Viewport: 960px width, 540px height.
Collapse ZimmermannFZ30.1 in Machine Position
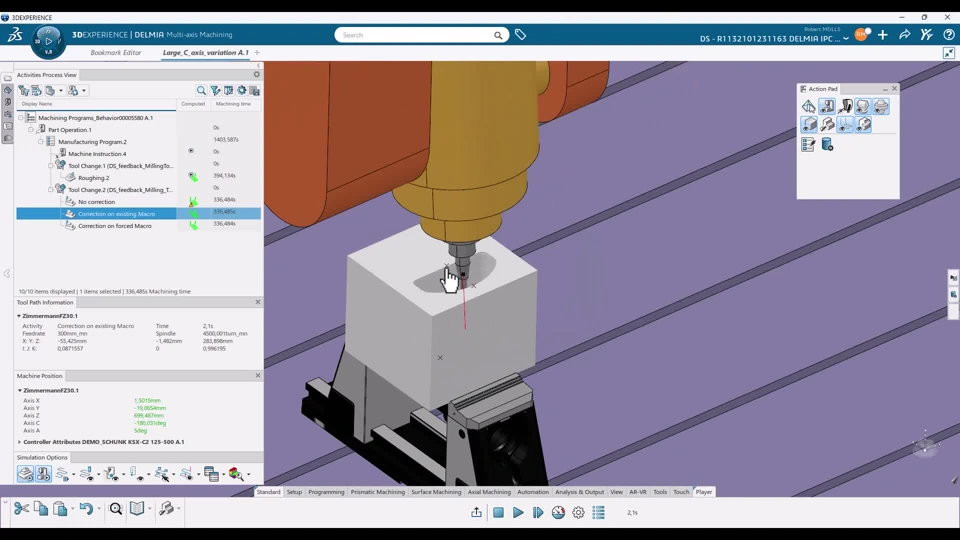pos(20,390)
